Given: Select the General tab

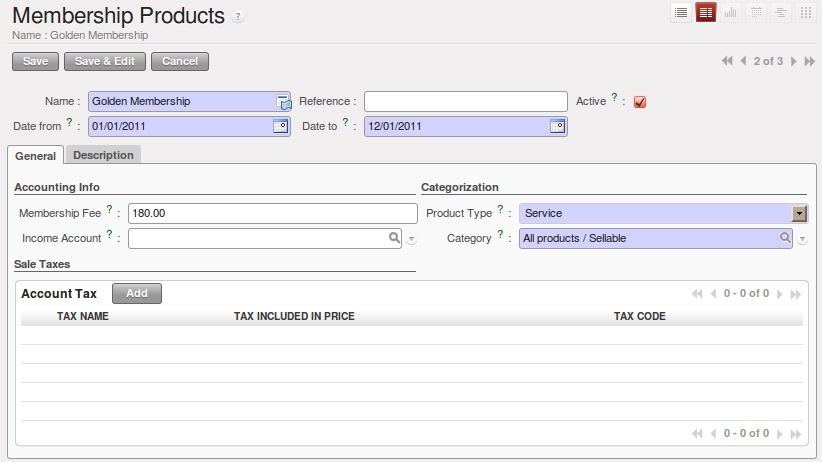Looking at the screenshot, I should pyautogui.click(x=35, y=156).
